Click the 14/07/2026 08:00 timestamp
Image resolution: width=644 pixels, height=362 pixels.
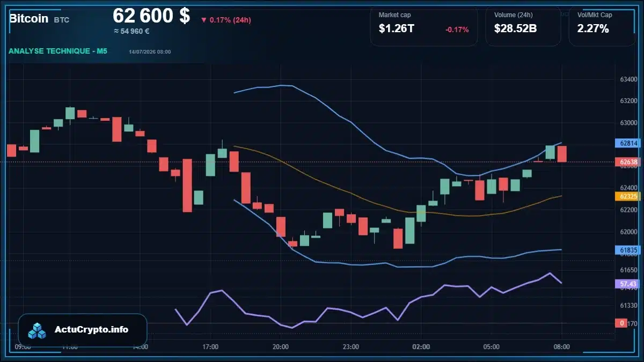(x=150, y=52)
